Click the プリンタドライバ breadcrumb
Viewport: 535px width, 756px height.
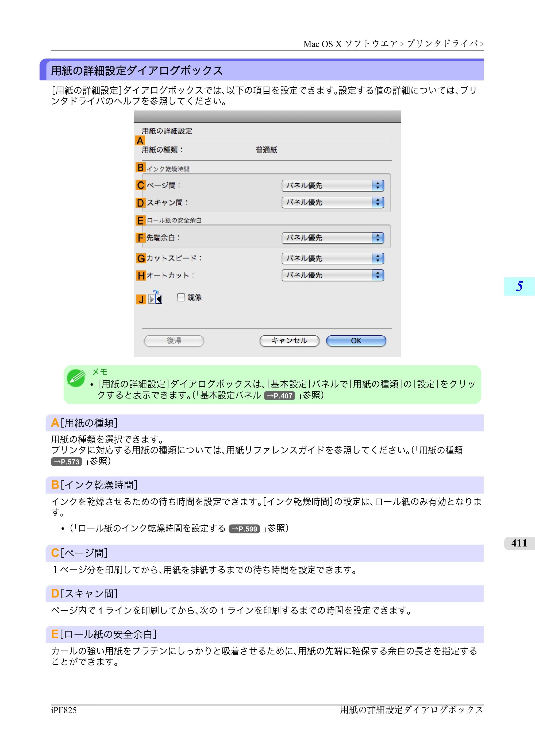coord(442,44)
